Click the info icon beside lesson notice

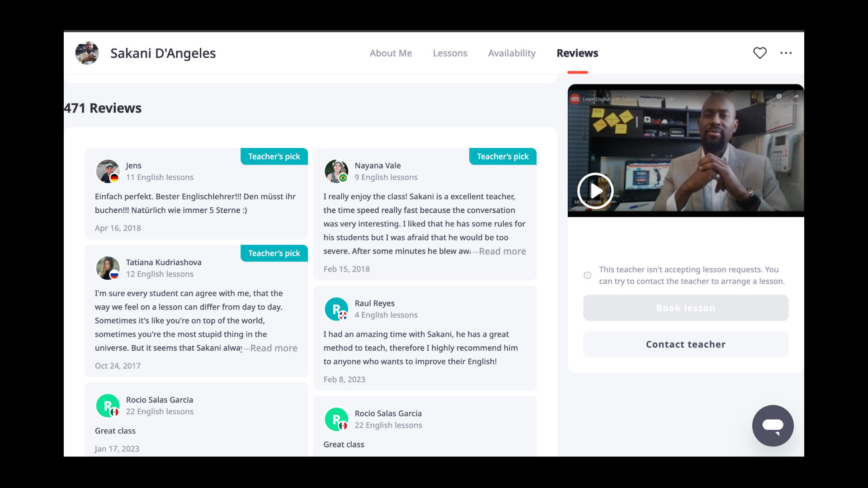pos(587,275)
